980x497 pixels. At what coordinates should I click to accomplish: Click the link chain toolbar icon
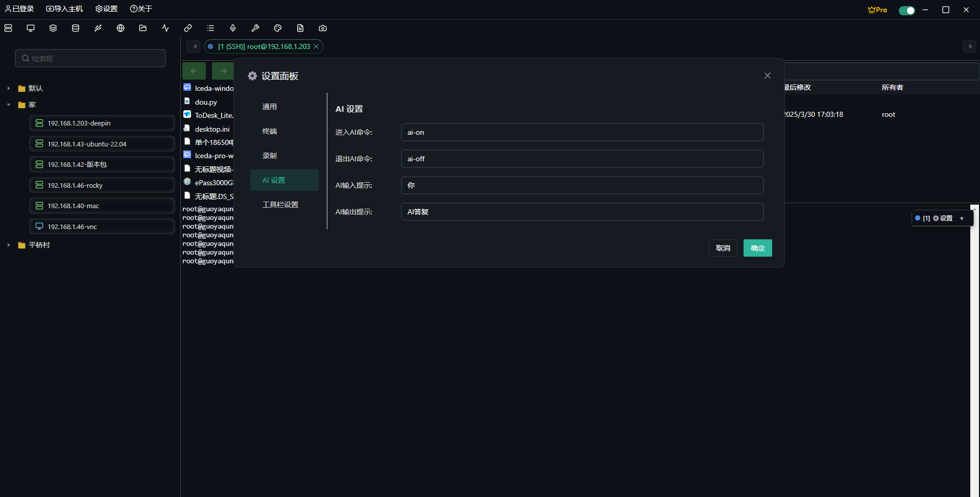pos(188,28)
